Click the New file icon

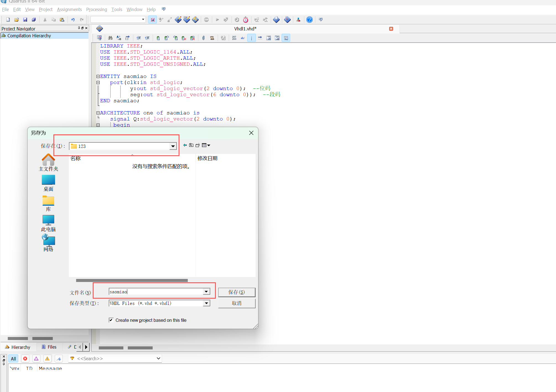tap(8, 20)
